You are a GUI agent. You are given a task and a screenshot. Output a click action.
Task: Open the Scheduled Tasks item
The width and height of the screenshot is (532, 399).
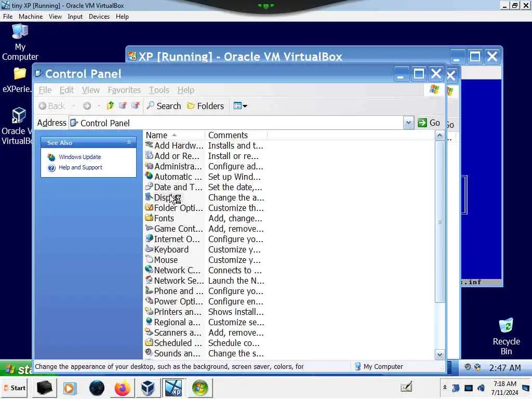(174, 343)
